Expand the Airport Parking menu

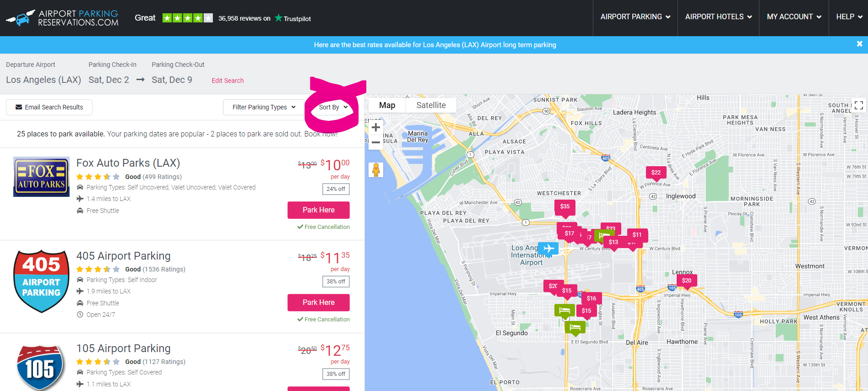tap(635, 17)
